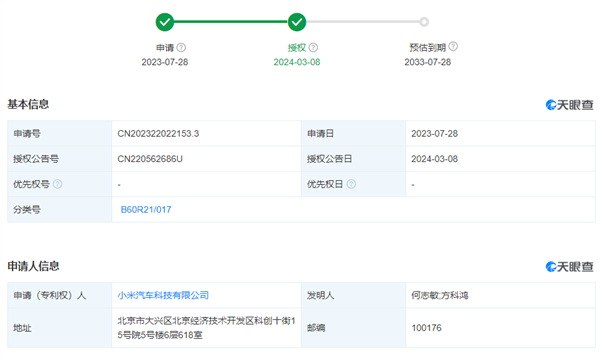The width and height of the screenshot is (600, 362).
Task: Click the green checkmark for 授权 step
Action: 297,22
